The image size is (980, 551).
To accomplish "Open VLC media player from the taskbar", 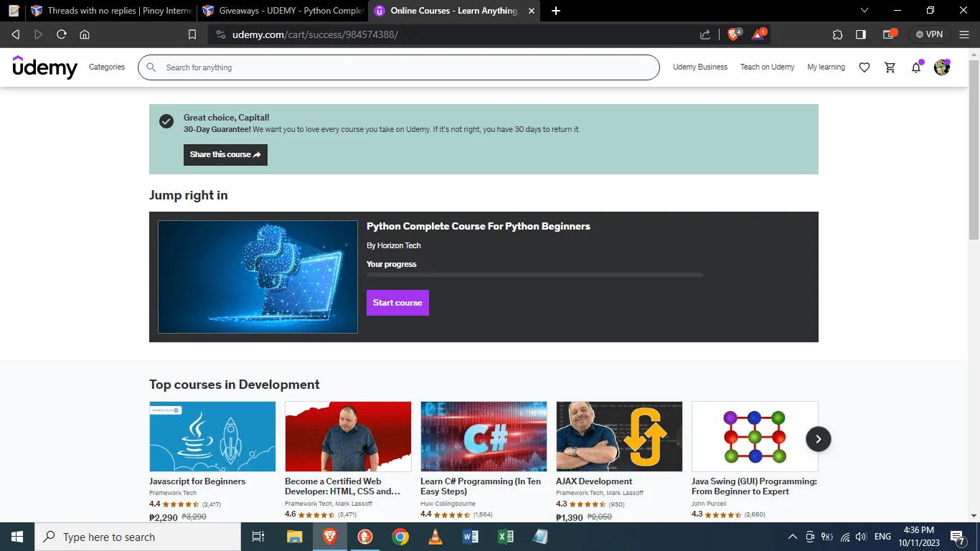I will (x=435, y=537).
